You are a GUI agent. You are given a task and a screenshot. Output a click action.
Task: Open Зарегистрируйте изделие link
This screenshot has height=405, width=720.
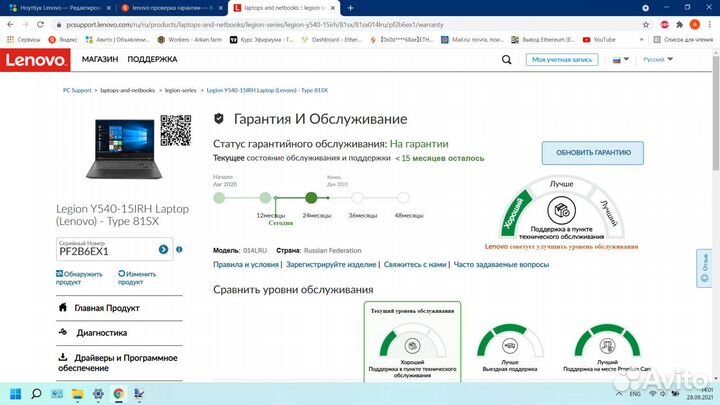coord(331,264)
